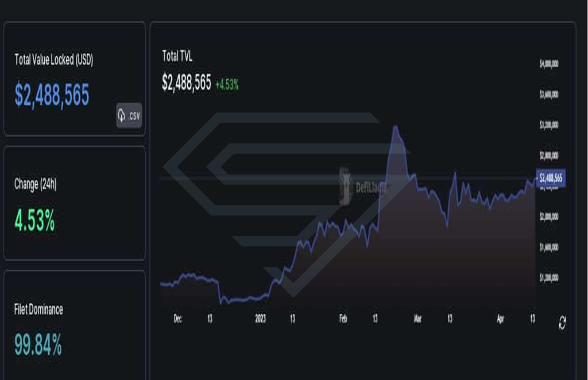This screenshot has width=588, height=380.
Task: Click the Apr label on the time axis
Action: pos(500,319)
